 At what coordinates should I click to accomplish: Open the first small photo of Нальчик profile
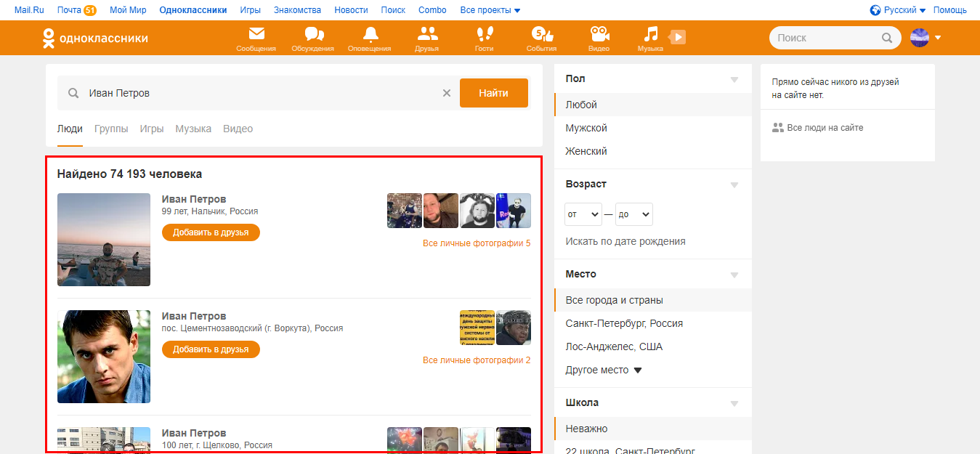(x=405, y=211)
